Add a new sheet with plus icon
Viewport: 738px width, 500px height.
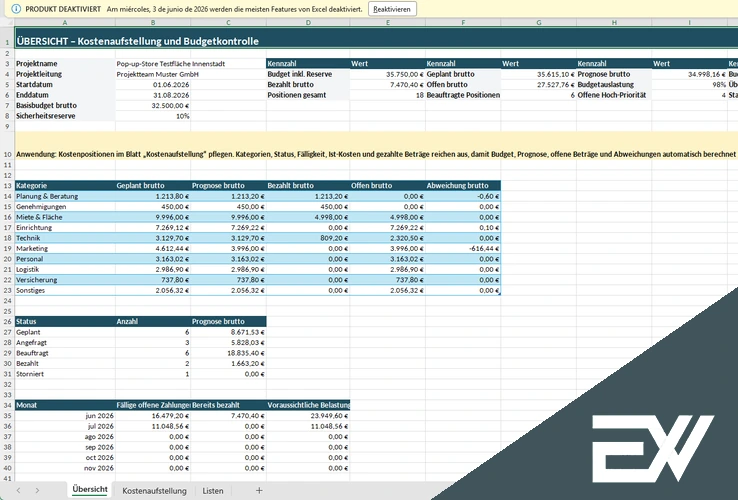(259, 491)
